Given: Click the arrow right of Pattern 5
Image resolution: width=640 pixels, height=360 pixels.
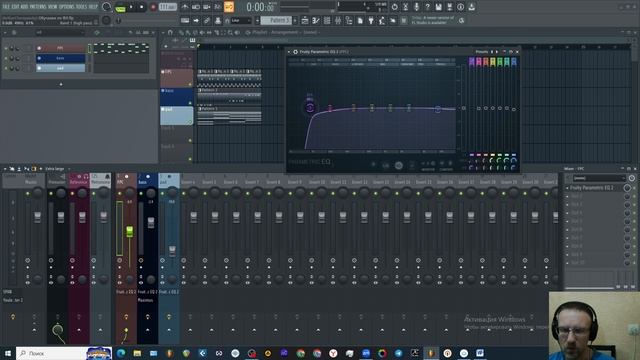Looking at the screenshot, I should point(295,20).
